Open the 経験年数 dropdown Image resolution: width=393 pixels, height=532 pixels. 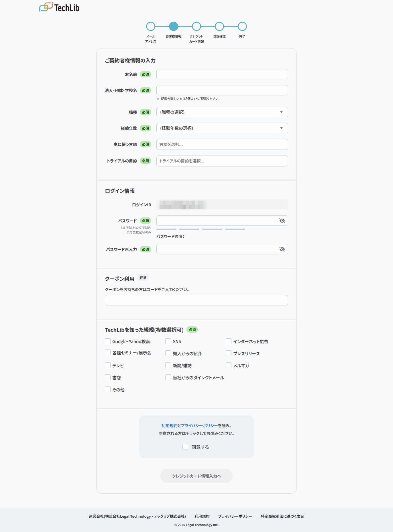[x=222, y=128]
